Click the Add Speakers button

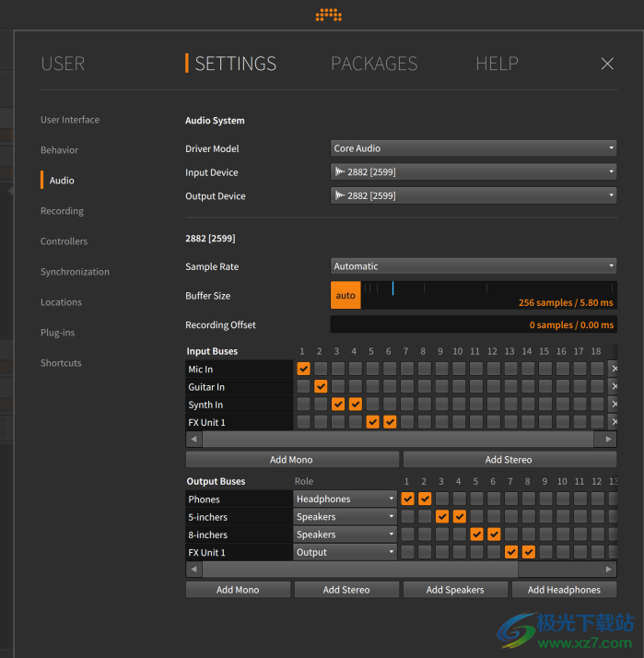pyautogui.click(x=455, y=590)
